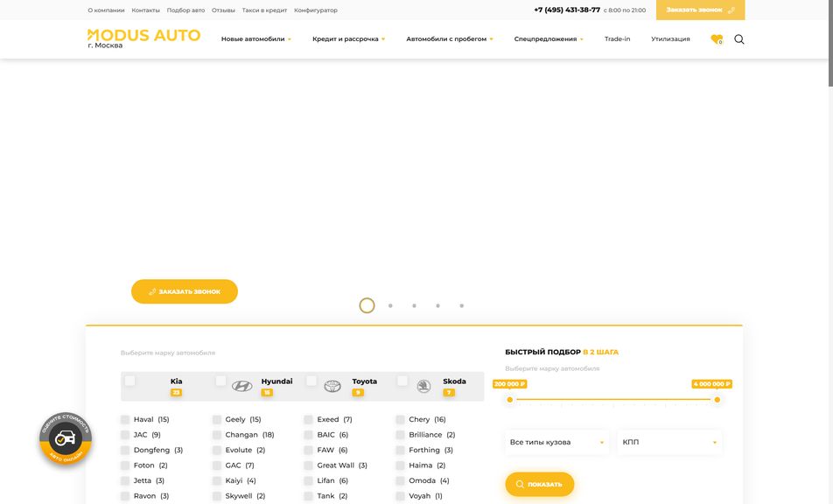Open the favorites heart icon
833x504 pixels.
pyautogui.click(x=717, y=39)
